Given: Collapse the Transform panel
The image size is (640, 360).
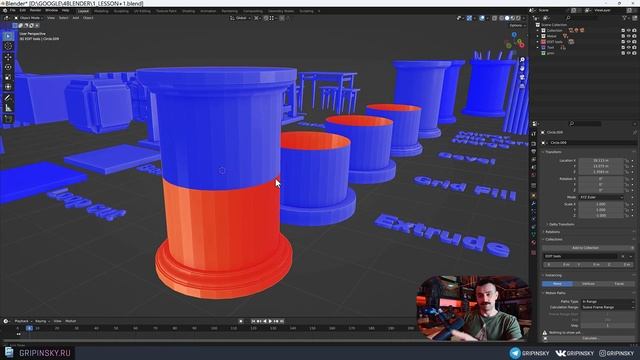Looking at the screenshot, I should tap(553, 152).
